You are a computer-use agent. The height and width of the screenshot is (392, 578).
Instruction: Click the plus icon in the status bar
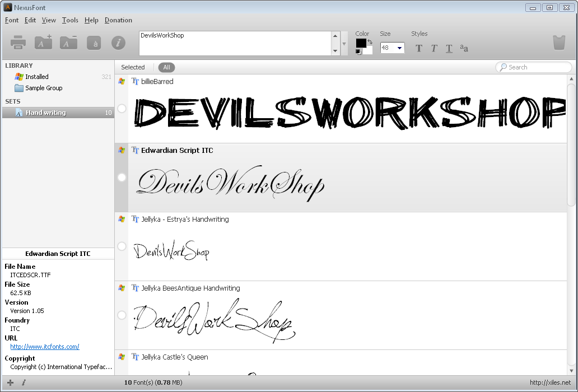click(x=10, y=383)
